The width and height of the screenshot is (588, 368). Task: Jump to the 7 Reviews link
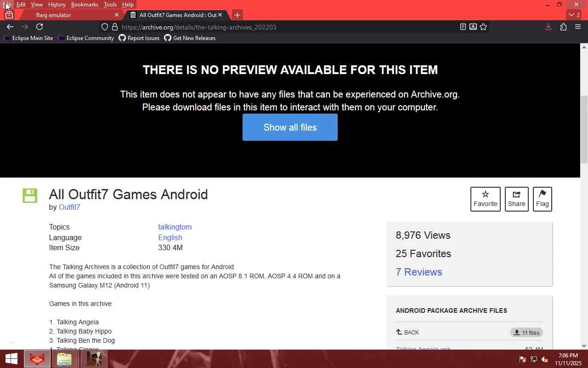coord(419,272)
